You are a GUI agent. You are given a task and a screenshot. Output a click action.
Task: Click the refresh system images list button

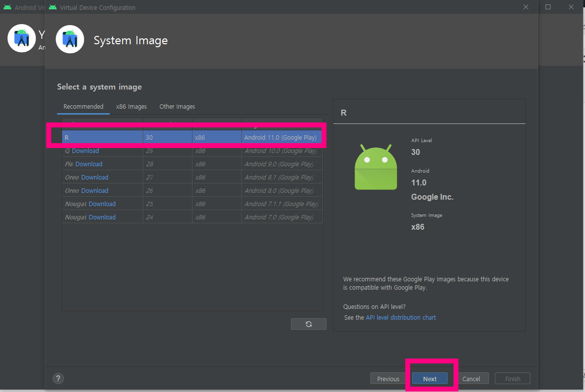[x=309, y=324]
